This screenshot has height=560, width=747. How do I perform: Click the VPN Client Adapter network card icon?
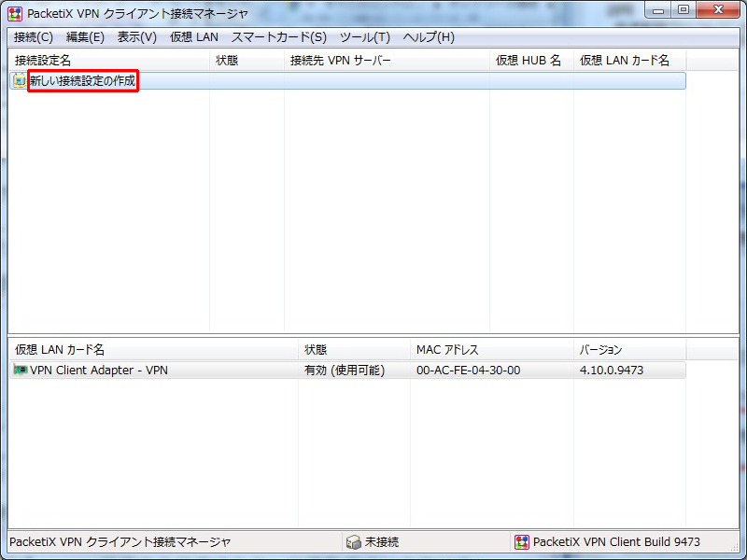[x=20, y=371]
